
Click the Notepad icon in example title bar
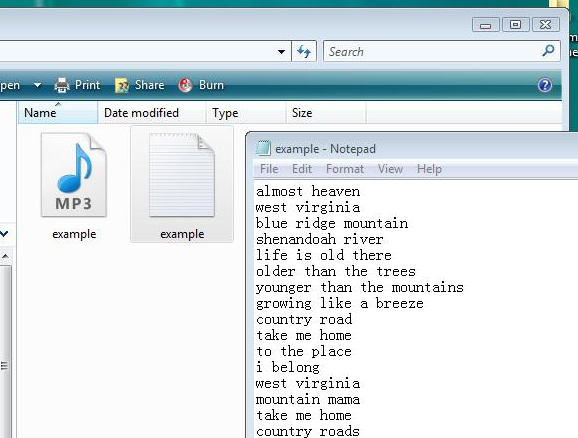(263, 148)
